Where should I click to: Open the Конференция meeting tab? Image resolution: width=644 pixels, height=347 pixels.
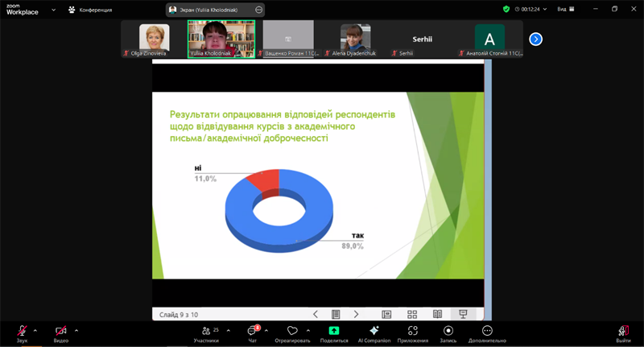click(90, 10)
